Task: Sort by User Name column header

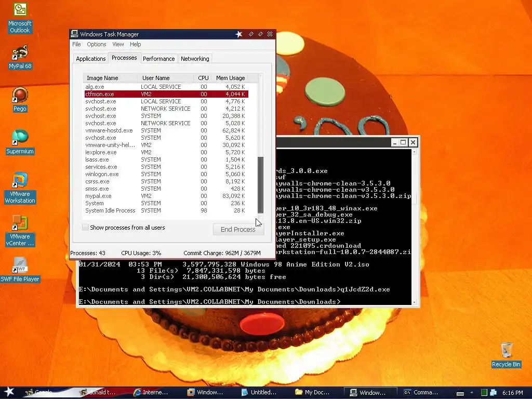Action: (165, 78)
